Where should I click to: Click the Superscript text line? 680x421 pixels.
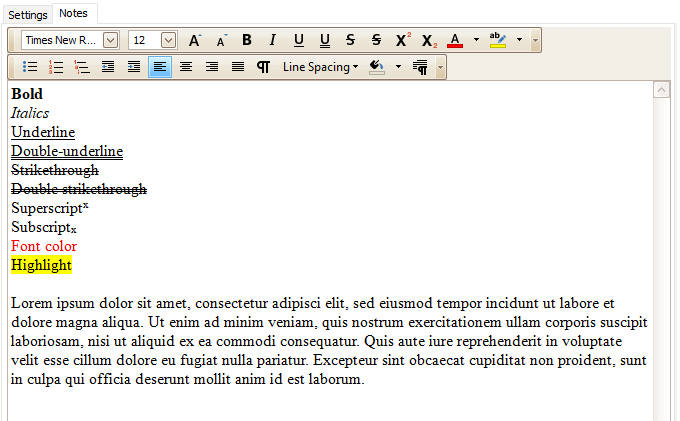point(50,208)
